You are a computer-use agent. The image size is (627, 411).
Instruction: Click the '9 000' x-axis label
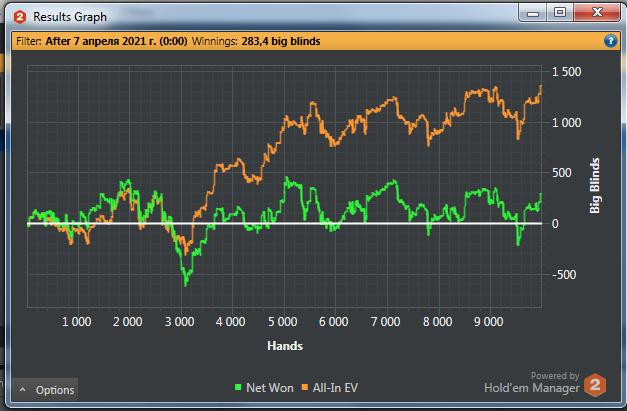tap(488, 322)
